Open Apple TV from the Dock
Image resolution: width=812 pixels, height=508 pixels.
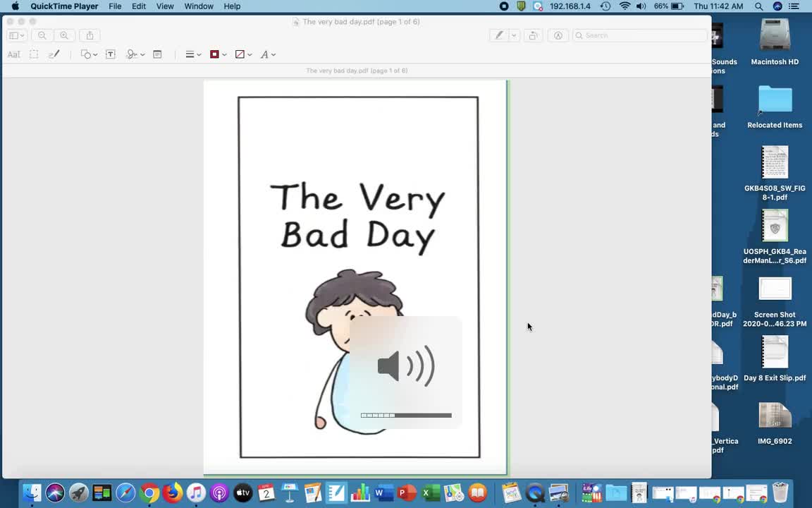coord(243,492)
